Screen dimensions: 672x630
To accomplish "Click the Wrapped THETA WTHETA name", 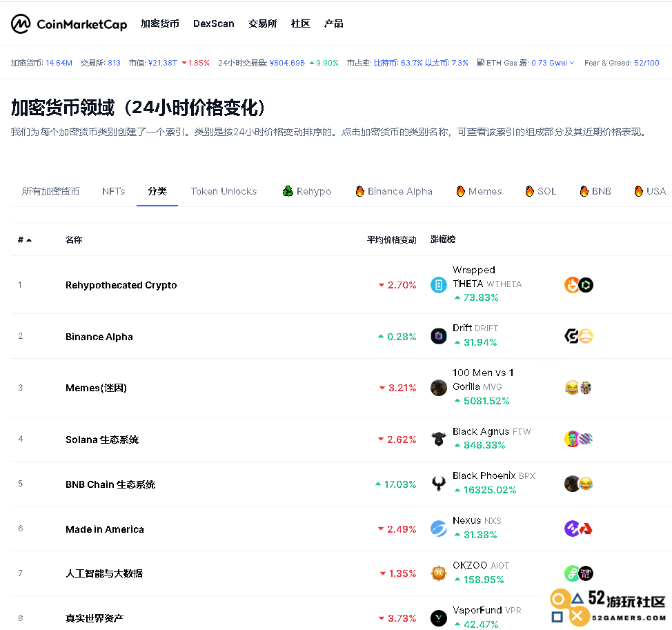I will coord(487,277).
